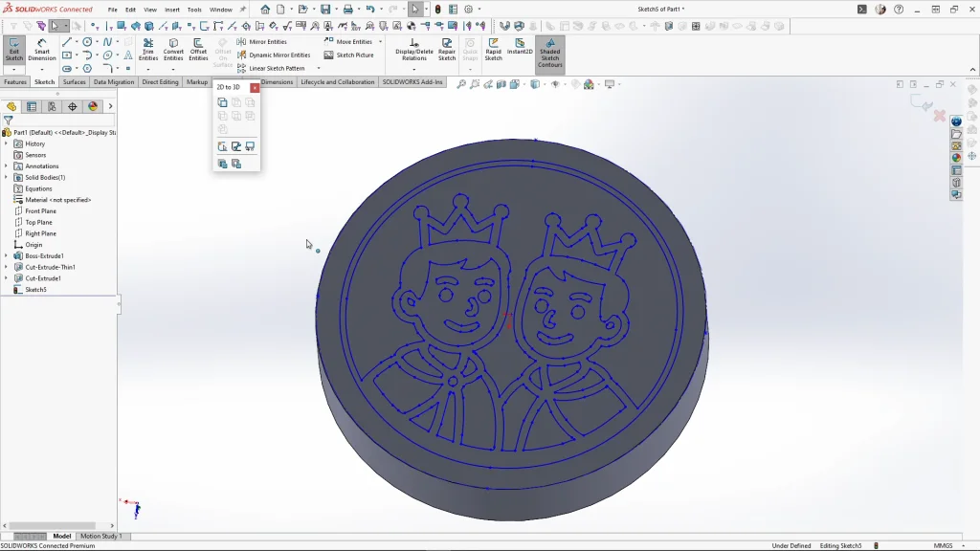This screenshot has width=980, height=551.
Task: Select Sketch5 in the feature tree
Action: [35, 290]
